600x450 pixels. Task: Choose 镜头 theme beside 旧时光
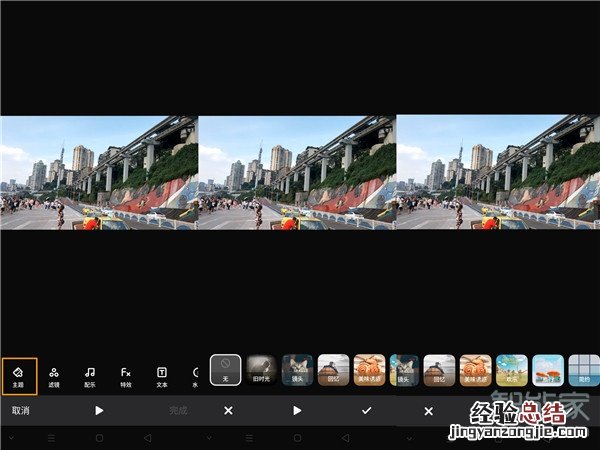[297, 370]
